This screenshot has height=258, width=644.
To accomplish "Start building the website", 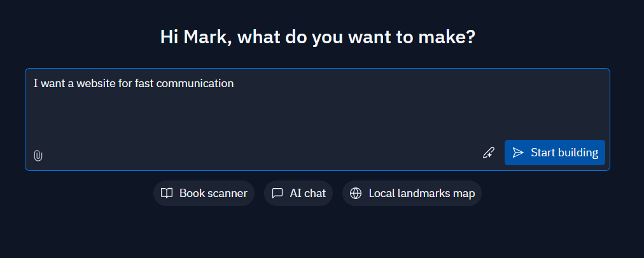I will [554, 153].
